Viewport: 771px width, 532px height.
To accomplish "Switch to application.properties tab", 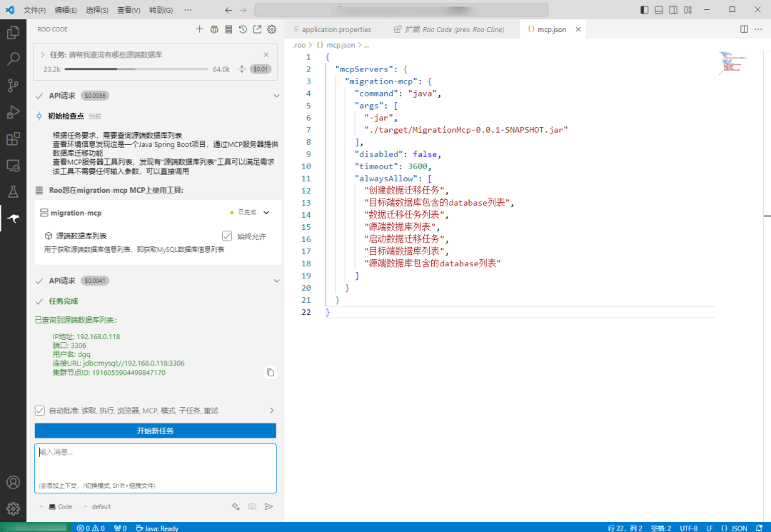I will [x=336, y=29].
